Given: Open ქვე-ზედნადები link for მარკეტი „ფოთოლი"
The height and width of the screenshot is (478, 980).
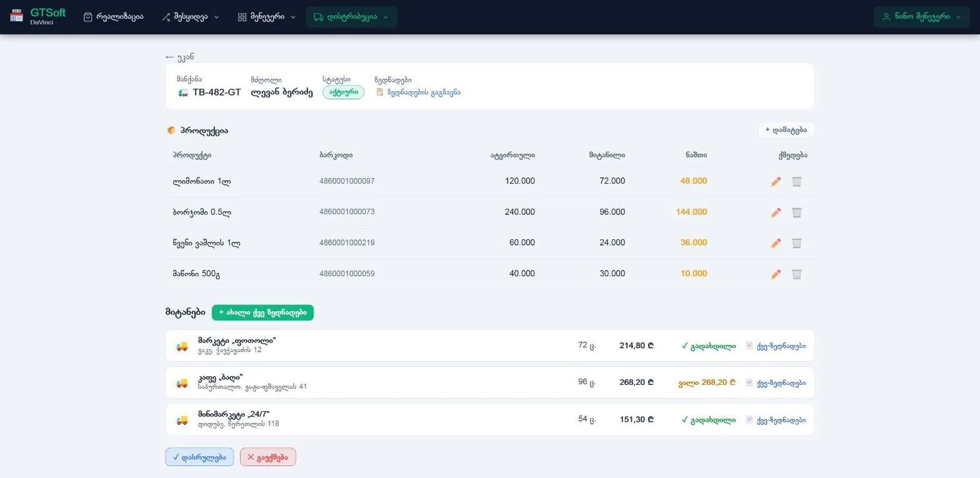Looking at the screenshot, I should [776, 346].
